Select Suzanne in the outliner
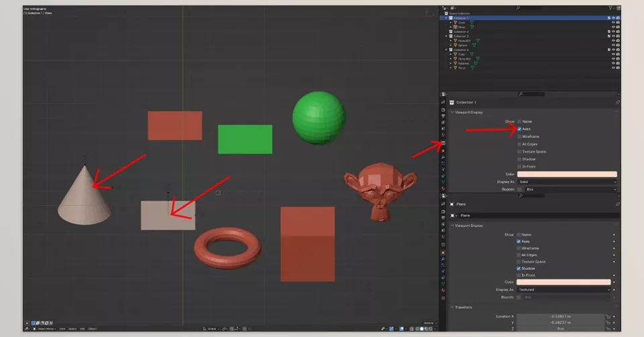The height and width of the screenshot is (337, 644). (x=464, y=63)
